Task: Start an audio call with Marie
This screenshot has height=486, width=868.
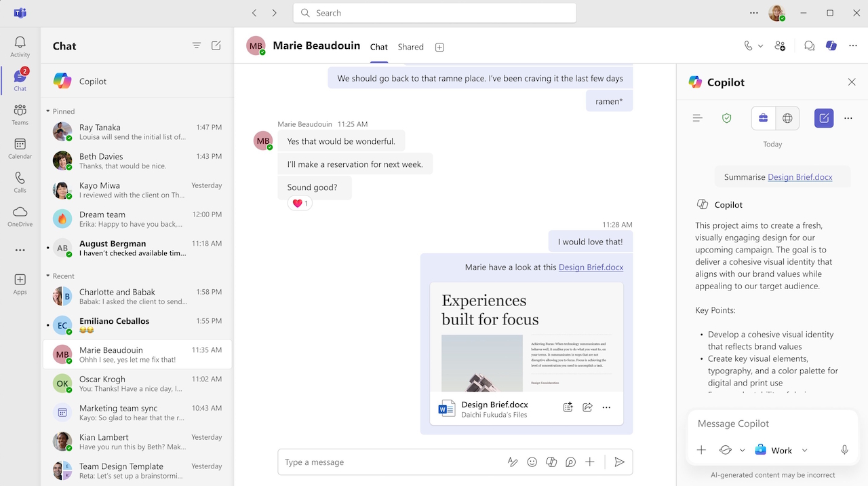Action: [x=748, y=46]
